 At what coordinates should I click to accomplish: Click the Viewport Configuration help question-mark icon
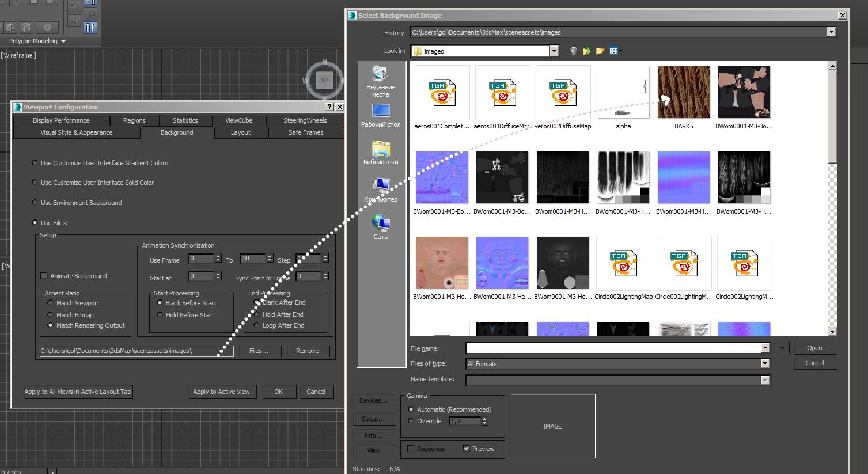pyautogui.click(x=329, y=107)
